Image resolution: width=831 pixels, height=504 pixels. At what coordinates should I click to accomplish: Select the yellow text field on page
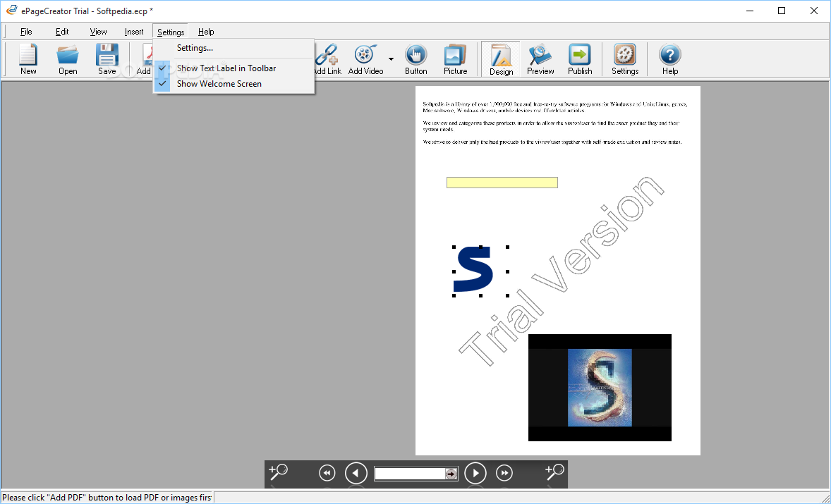(502, 183)
